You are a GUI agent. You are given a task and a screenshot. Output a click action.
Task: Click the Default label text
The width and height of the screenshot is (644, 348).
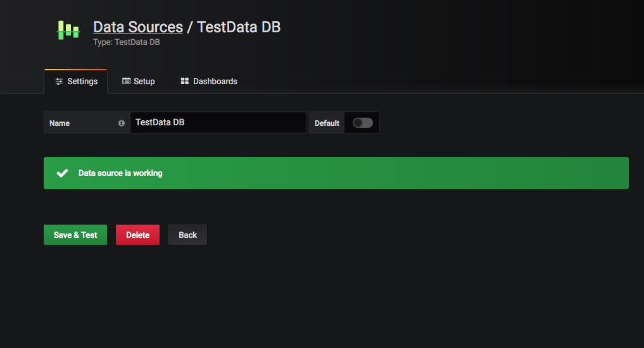(327, 123)
